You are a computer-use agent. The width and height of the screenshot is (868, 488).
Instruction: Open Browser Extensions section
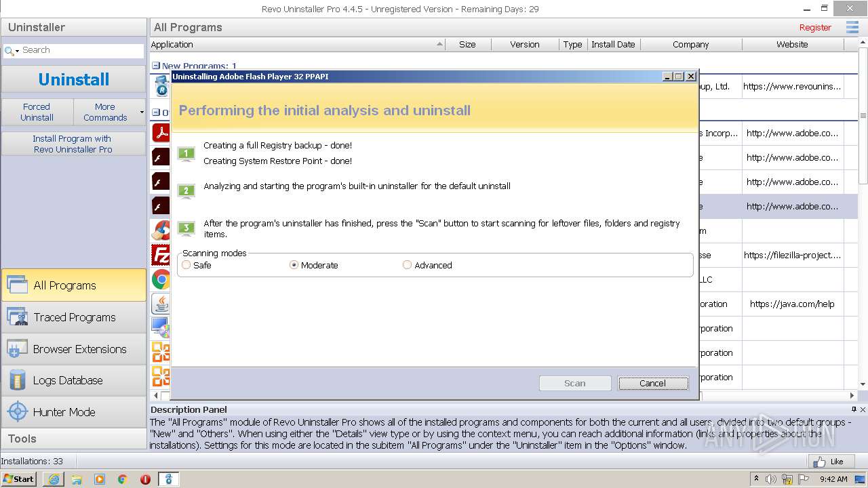pos(74,349)
